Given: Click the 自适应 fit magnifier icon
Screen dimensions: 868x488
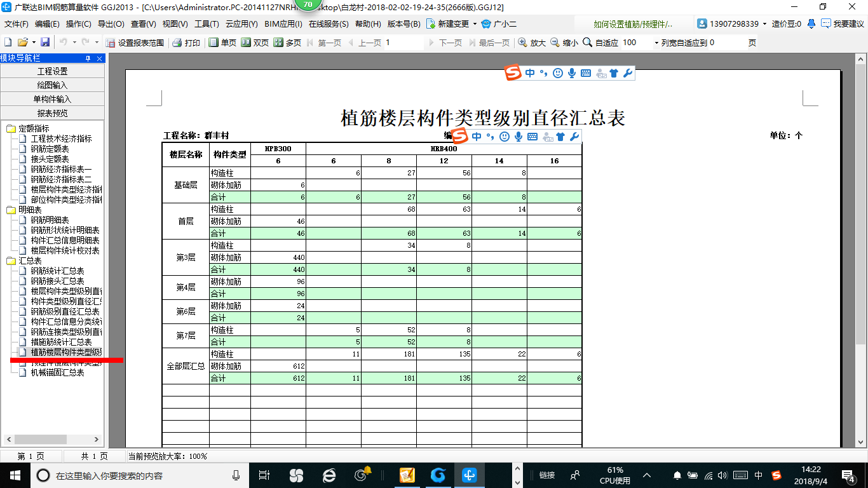Looking at the screenshot, I should (x=587, y=43).
